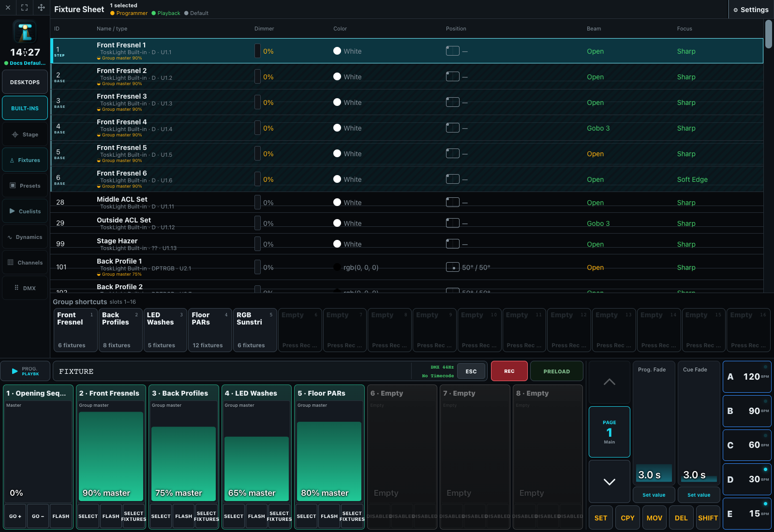Image resolution: width=774 pixels, height=532 pixels.
Task: Open the Fixtures sidebar item
Action: pyautogui.click(x=25, y=160)
